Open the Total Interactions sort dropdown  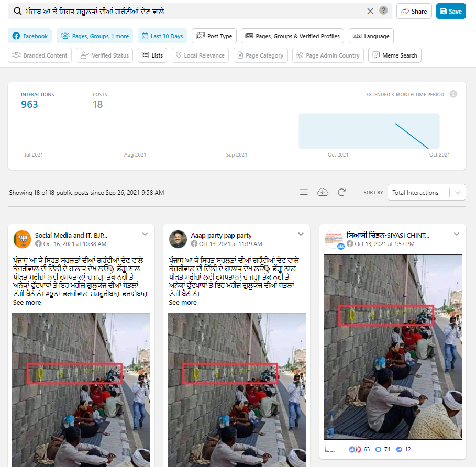click(x=426, y=192)
